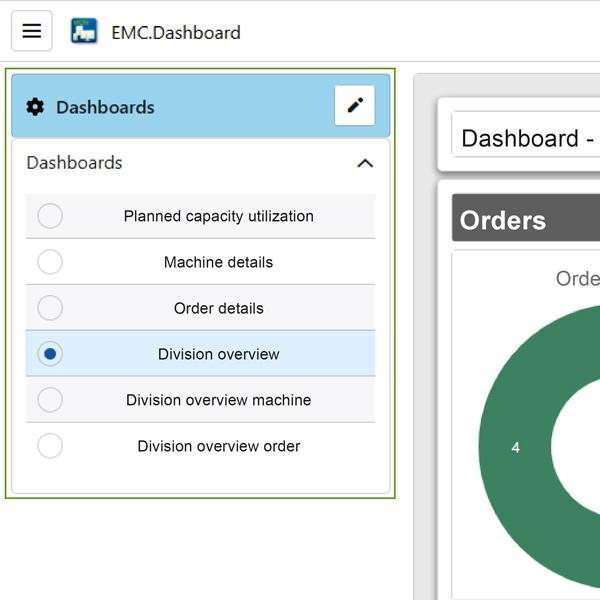Collapse the Dashboards section chevron
This screenshot has height=600, width=600.
pyautogui.click(x=365, y=163)
